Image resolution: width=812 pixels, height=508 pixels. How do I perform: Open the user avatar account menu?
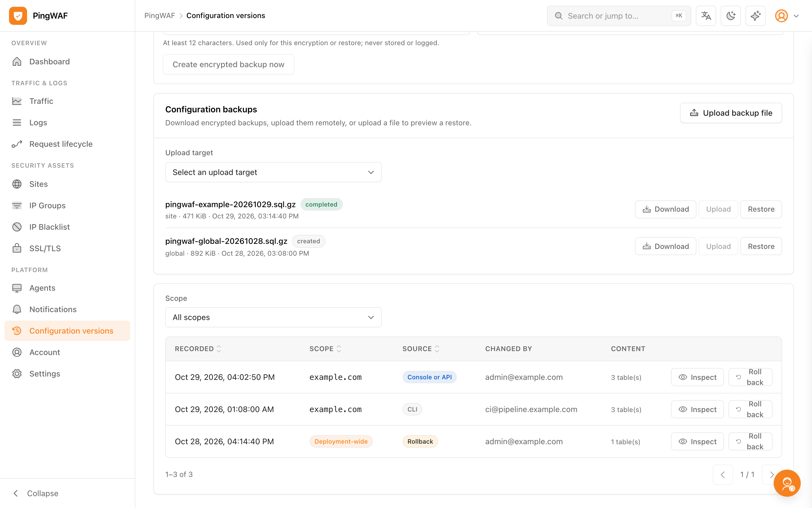787,16
